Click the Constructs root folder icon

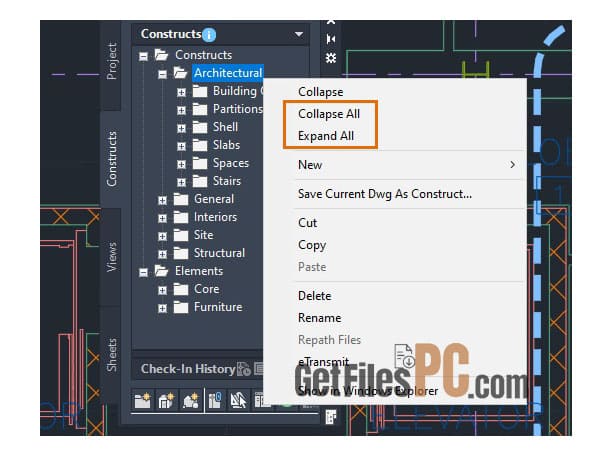coord(161,55)
